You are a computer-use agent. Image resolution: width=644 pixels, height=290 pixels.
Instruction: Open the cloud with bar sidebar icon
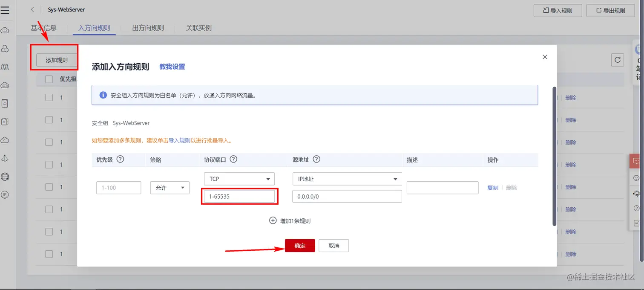(x=5, y=85)
